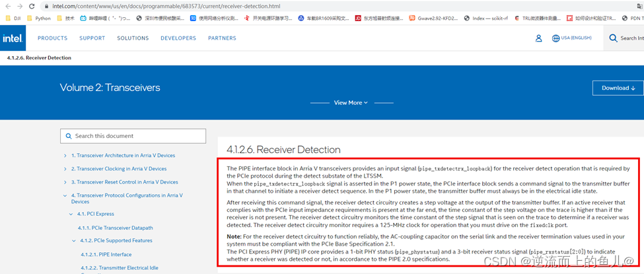Open the PDN bookmark
Screen dimensions: 644x274
(632, 18)
